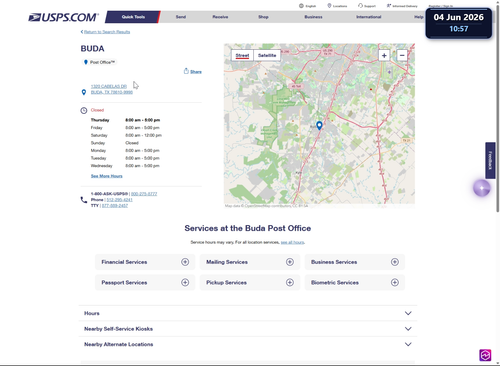Zoom in the map with plus button
The height and width of the screenshot is (366, 500).
point(384,55)
